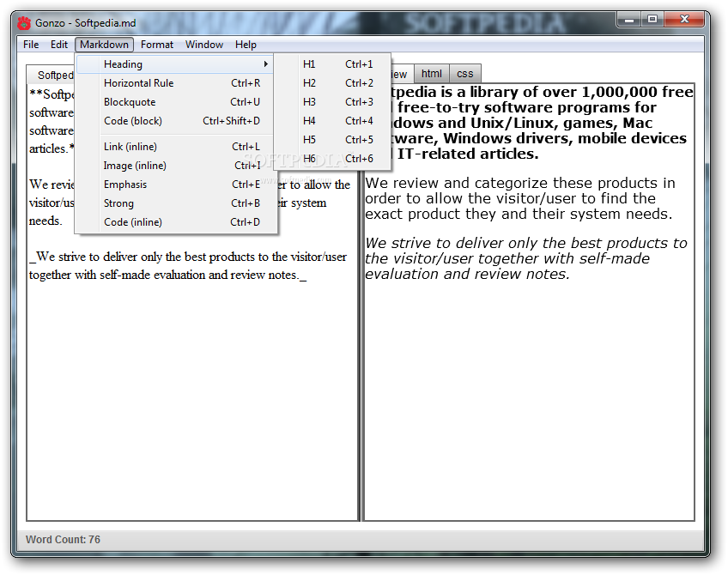Insert Link (inline) from menu

click(176, 147)
